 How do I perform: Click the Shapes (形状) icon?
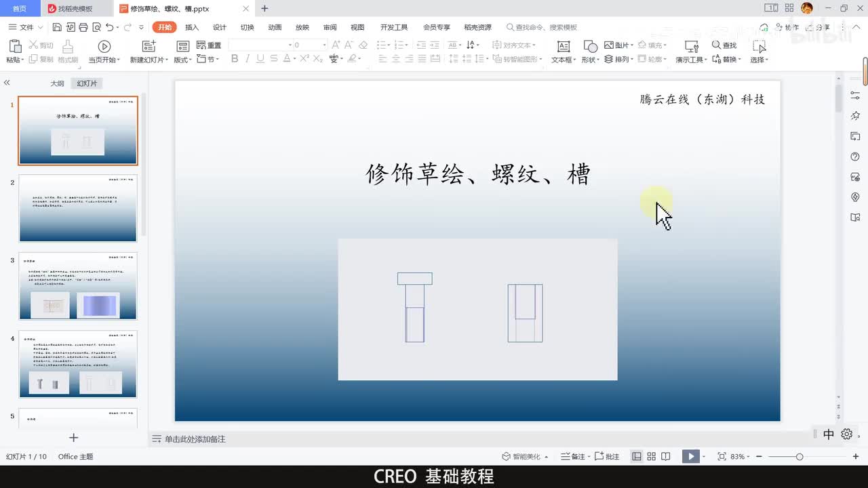pos(591,46)
